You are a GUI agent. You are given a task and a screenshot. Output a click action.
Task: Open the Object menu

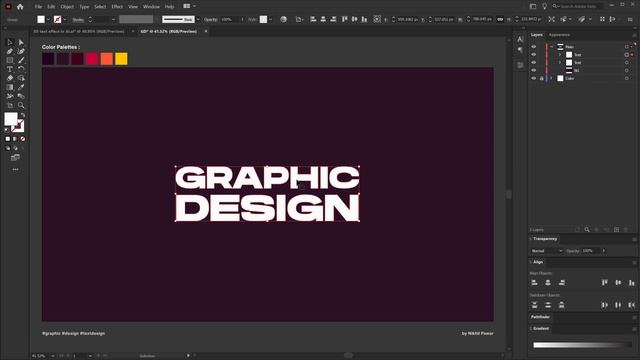(67, 7)
